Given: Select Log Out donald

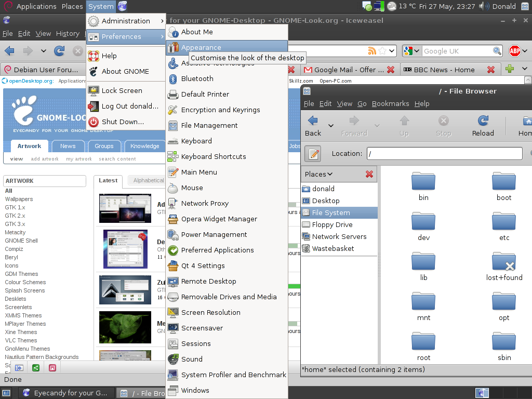Looking at the screenshot, I should (x=126, y=107).
